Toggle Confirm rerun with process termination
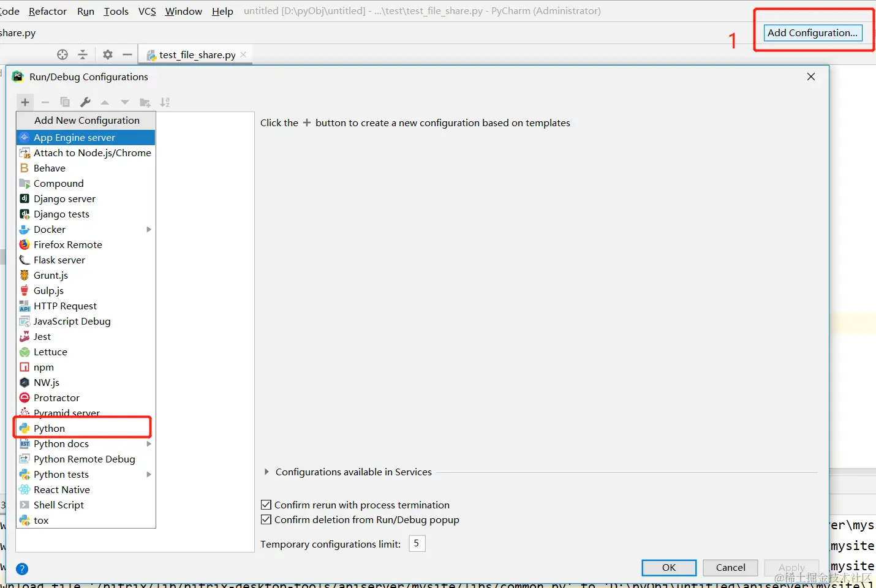 [x=266, y=505]
